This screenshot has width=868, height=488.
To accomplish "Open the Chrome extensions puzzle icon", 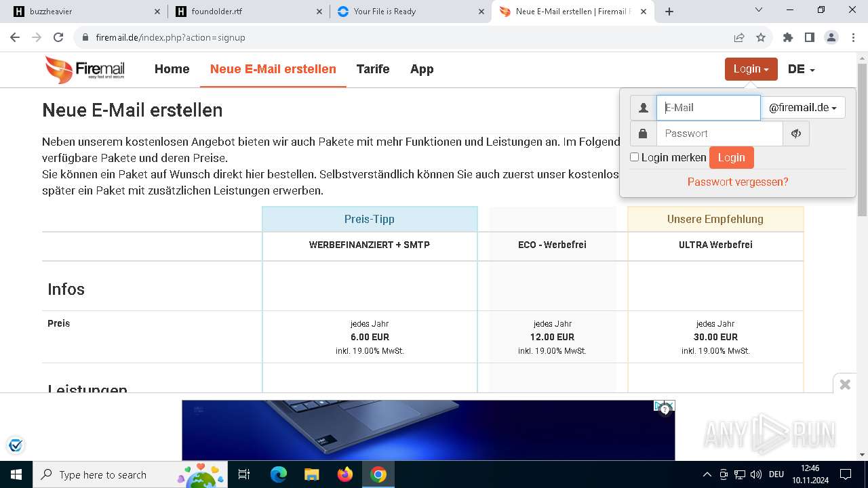I will (787, 37).
